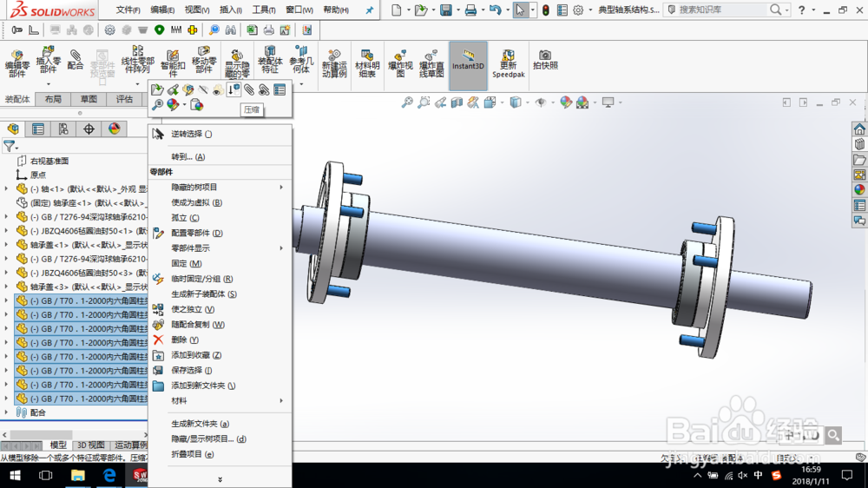868x488 pixels.
Task: Open the New document icon
Action: (397, 10)
